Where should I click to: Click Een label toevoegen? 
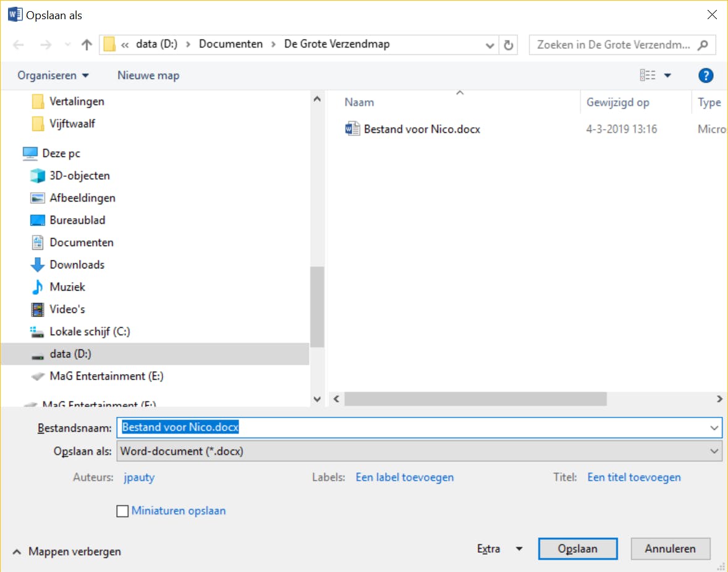pos(404,477)
